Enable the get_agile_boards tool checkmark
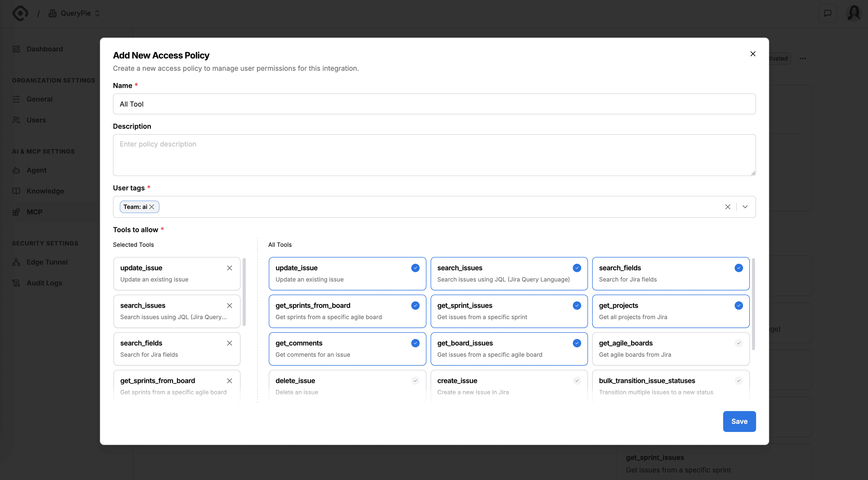 pos(739,343)
